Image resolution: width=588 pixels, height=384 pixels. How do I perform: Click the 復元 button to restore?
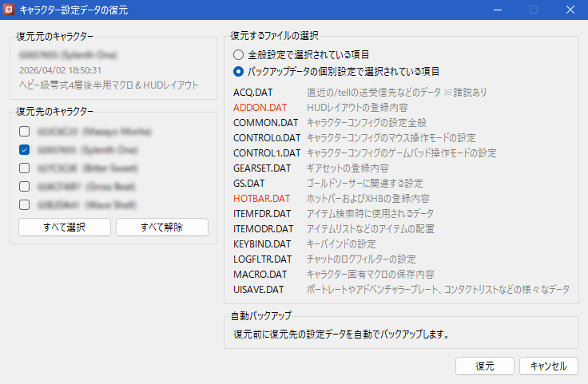484,366
